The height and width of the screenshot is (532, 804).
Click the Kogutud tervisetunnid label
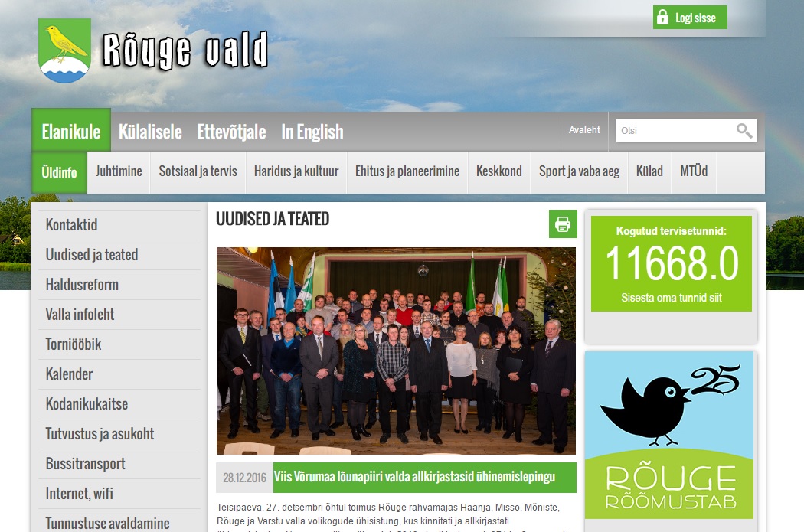672,231
